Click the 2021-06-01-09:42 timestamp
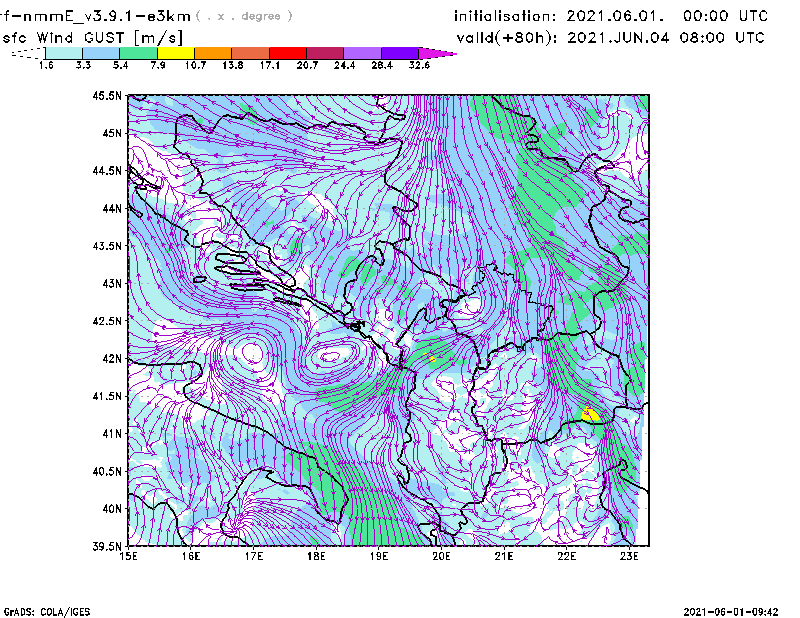The height and width of the screenshot is (618, 800). (x=731, y=612)
